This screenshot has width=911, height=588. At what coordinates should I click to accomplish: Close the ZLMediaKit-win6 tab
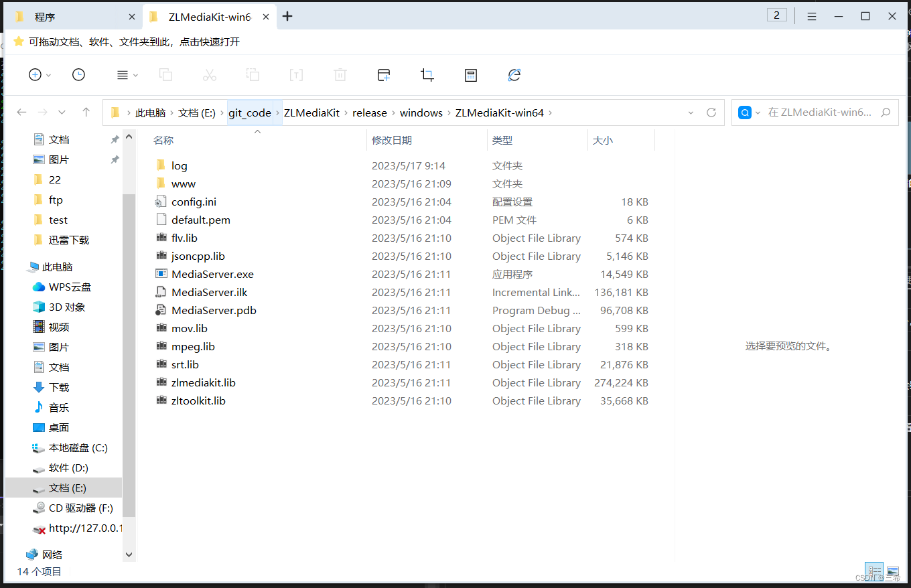[266, 17]
